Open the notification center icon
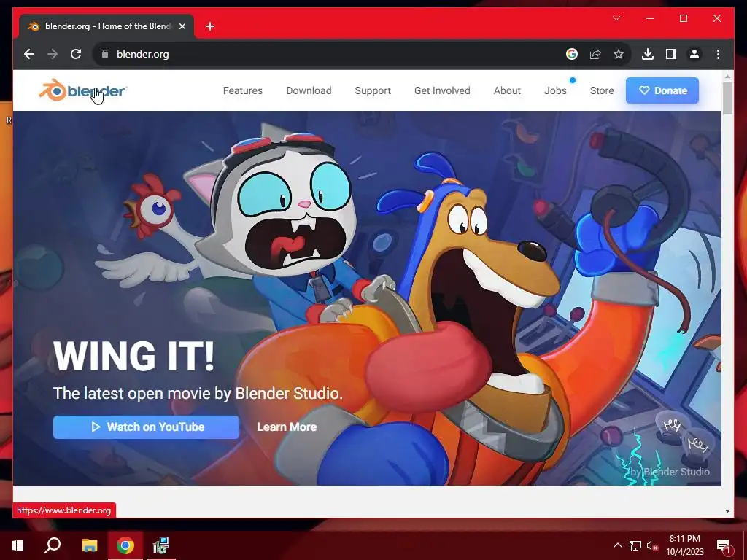The image size is (747, 560). (x=724, y=545)
